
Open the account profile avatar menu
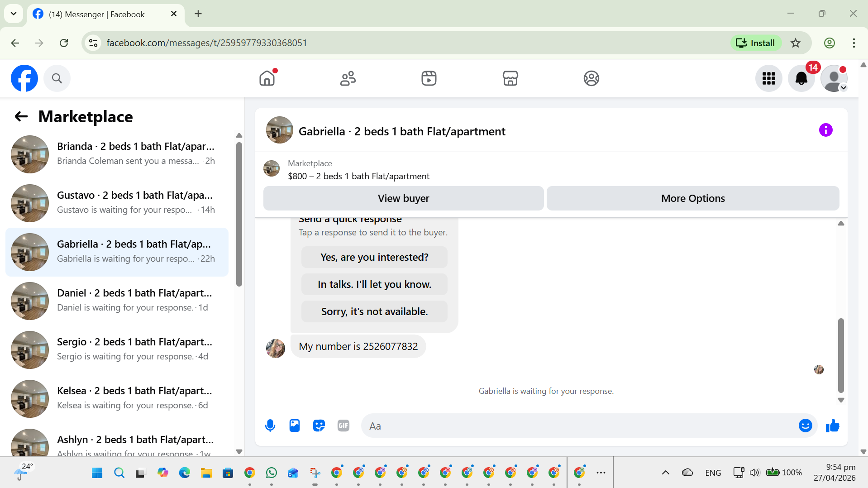point(834,78)
